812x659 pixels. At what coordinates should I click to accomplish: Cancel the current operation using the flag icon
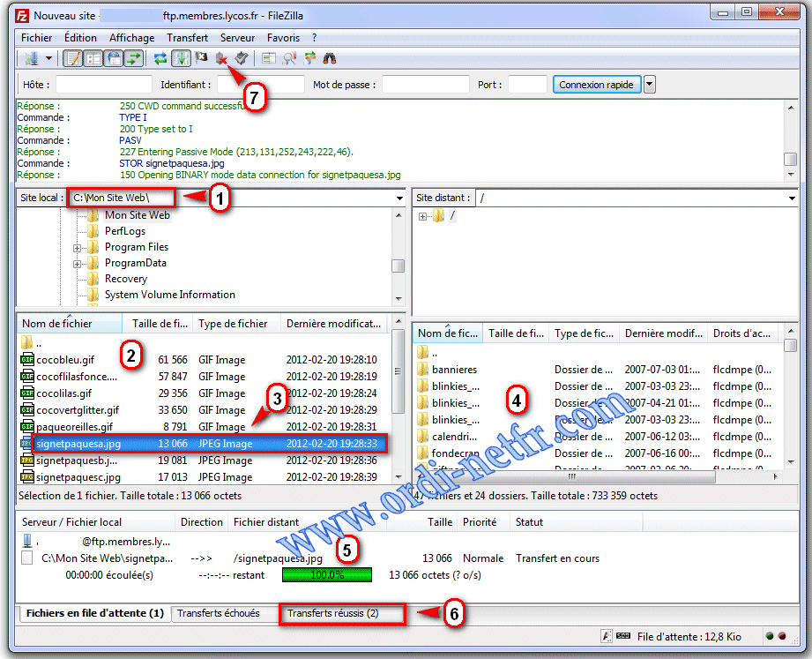tap(201, 58)
